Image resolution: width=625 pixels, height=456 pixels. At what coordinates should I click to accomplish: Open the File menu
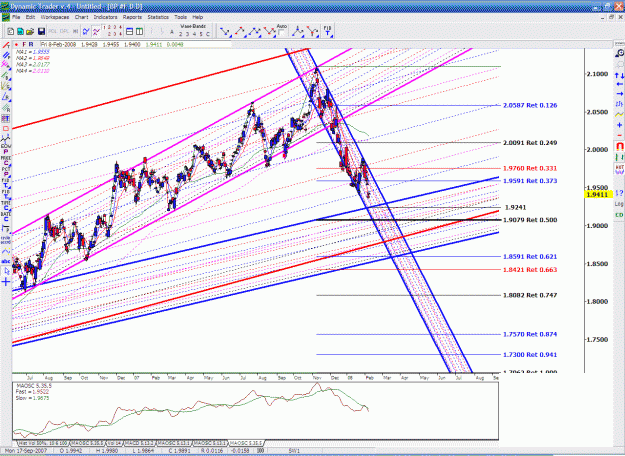(x=16, y=17)
